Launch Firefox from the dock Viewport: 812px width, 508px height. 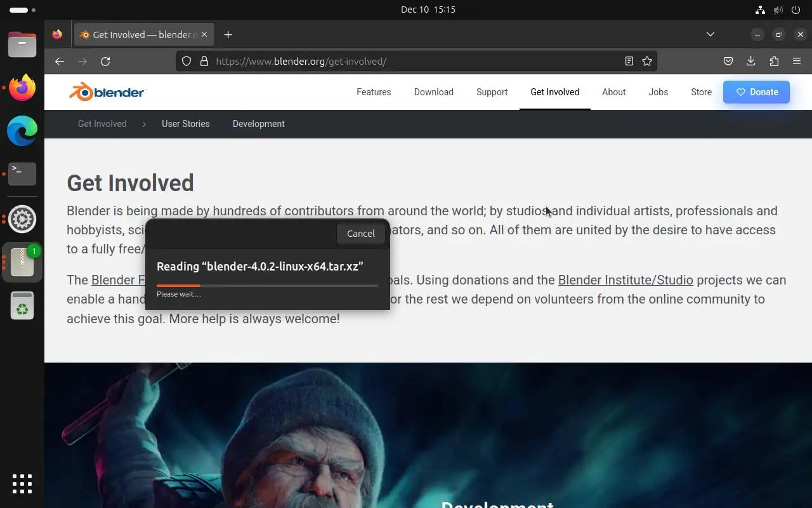[x=22, y=88]
